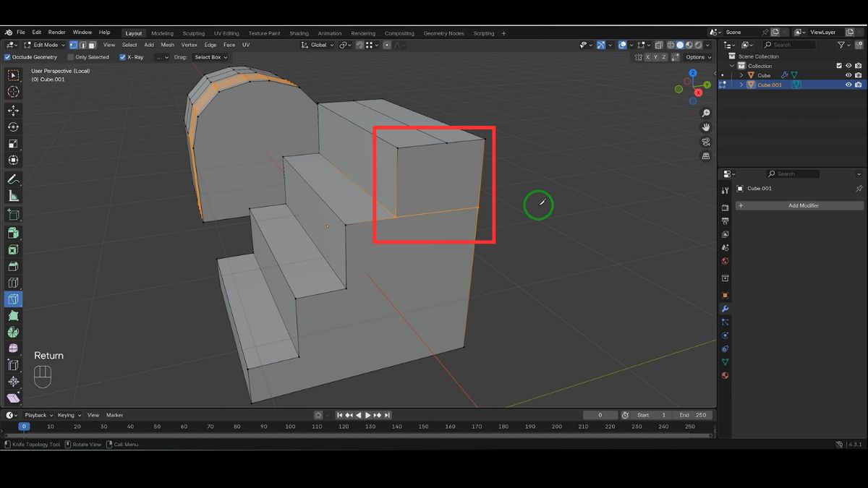The image size is (868, 488).
Task: Switch to face select mode
Action: [x=92, y=45]
